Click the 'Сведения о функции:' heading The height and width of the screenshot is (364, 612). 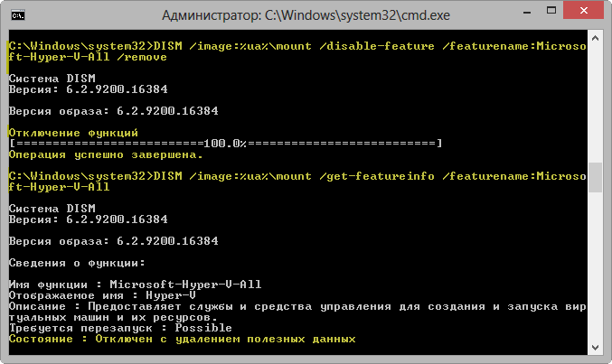pos(77,263)
